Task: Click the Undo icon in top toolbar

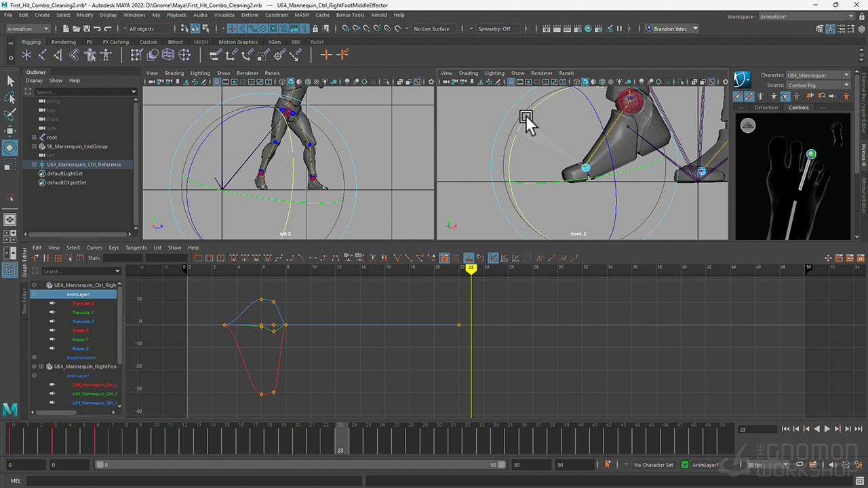Action: coord(97,28)
